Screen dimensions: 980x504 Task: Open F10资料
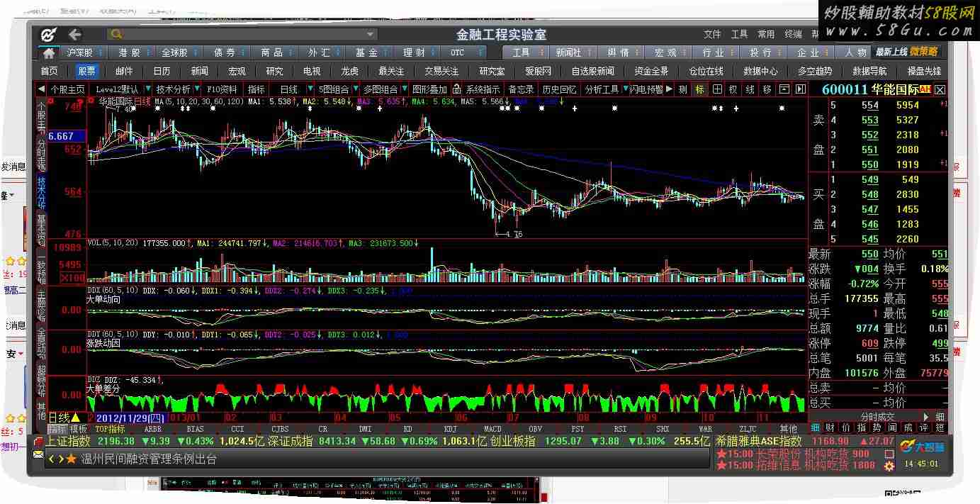222,89
